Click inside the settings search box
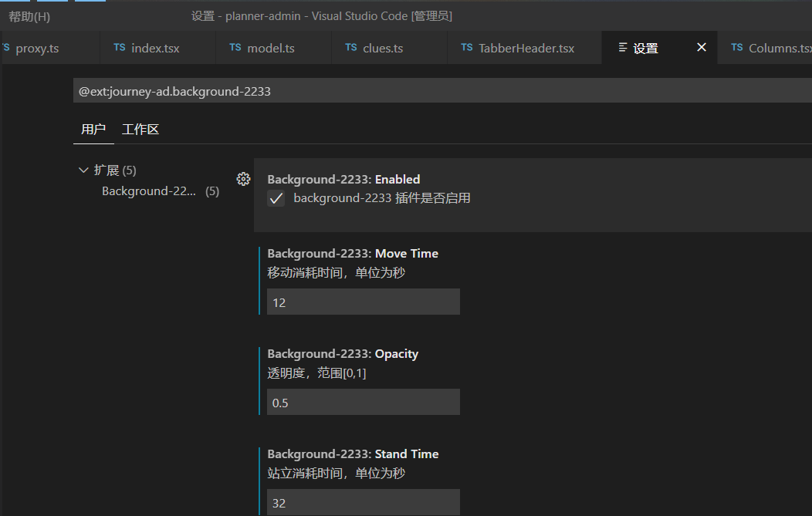812x516 pixels. point(386,91)
